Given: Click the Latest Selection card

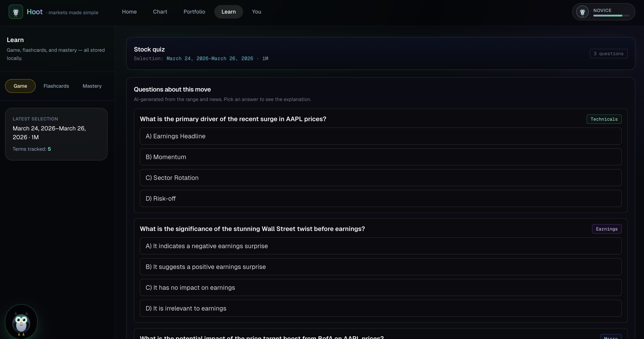Looking at the screenshot, I should click(x=56, y=134).
